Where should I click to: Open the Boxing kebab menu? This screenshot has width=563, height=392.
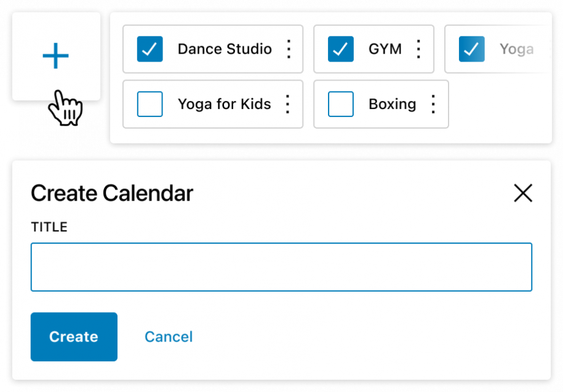click(x=433, y=104)
